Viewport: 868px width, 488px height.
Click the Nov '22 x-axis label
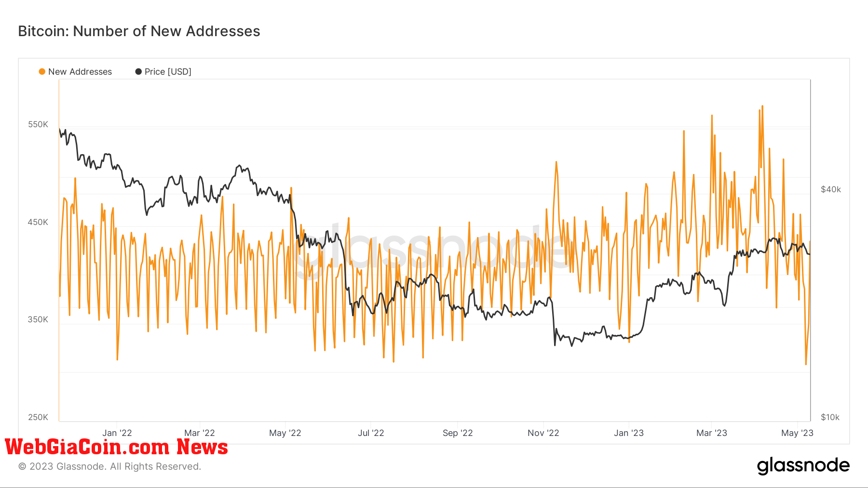tap(543, 433)
